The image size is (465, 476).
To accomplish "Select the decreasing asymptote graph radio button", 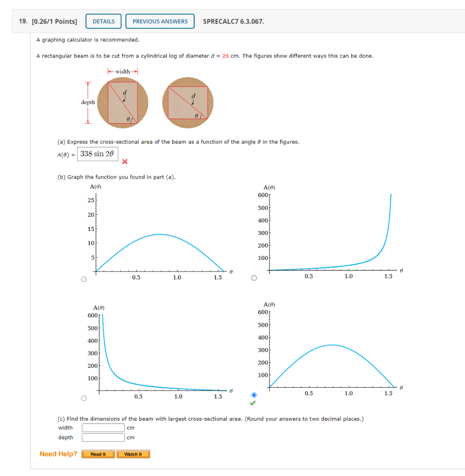I will (84, 398).
